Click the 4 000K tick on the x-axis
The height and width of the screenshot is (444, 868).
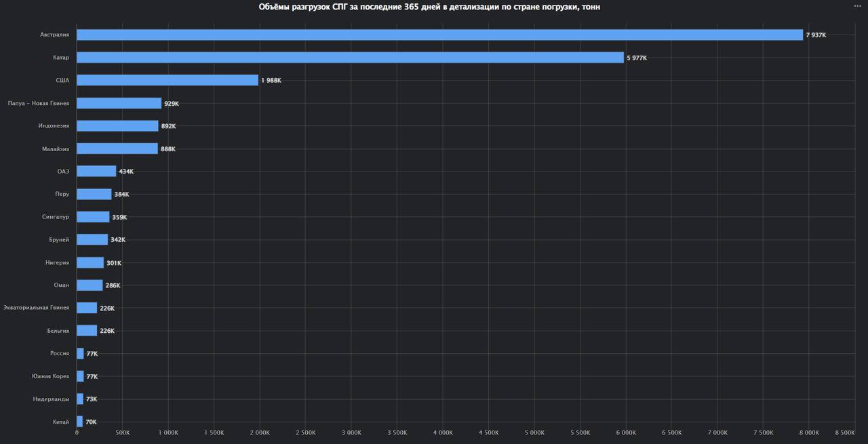point(443,432)
